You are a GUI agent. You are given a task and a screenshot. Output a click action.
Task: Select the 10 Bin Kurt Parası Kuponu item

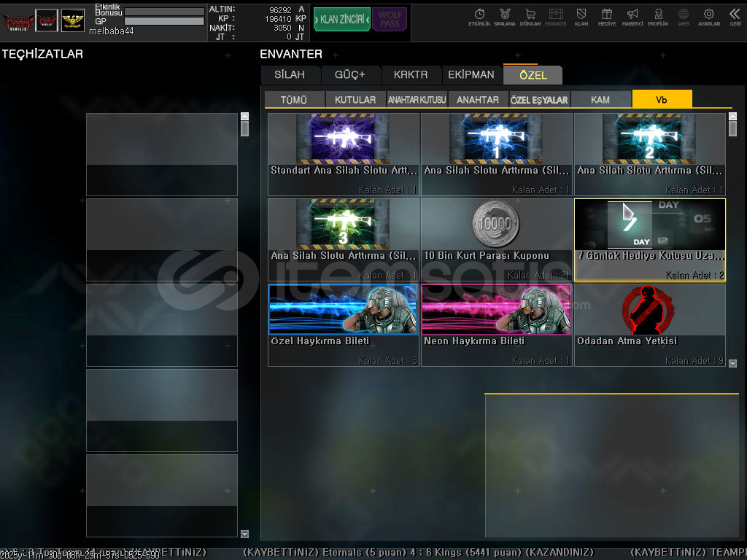496,239
